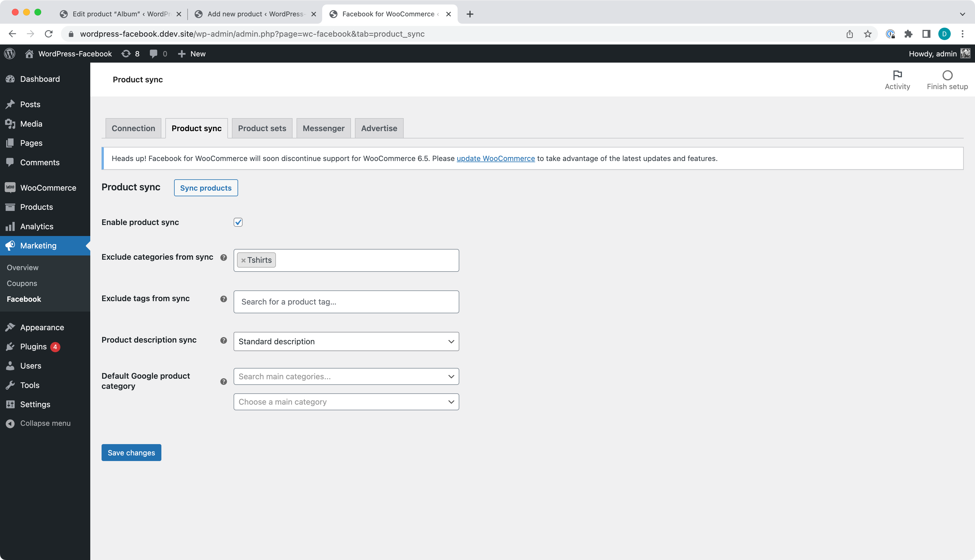Expand the Product description sync dropdown
Image resolution: width=975 pixels, height=560 pixels.
pyautogui.click(x=346, y=341)
